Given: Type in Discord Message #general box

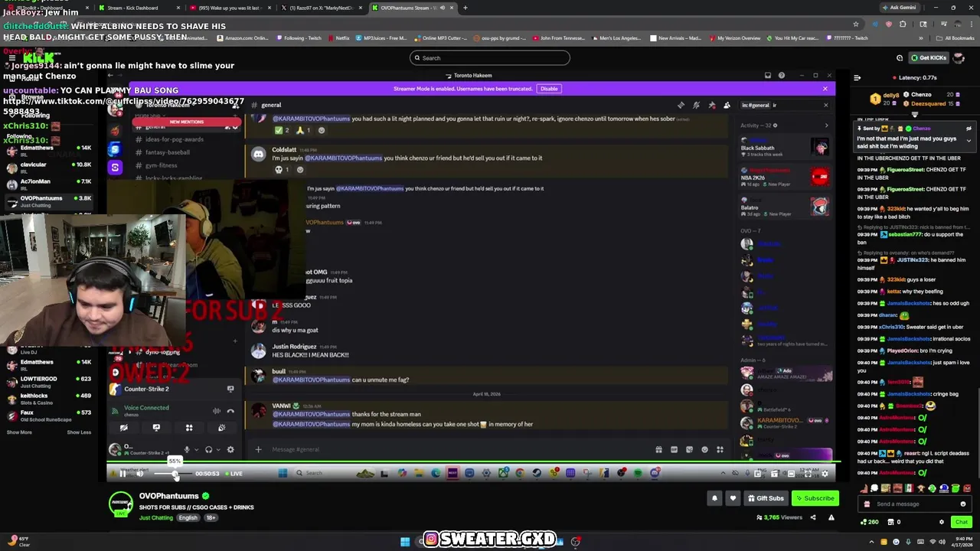Looking at the screenshot, I should click(x=459, y=449).
